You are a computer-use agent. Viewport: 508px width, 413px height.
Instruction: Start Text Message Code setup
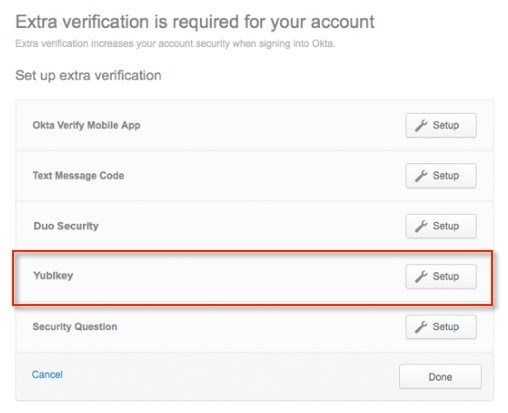tap(441, 176)
